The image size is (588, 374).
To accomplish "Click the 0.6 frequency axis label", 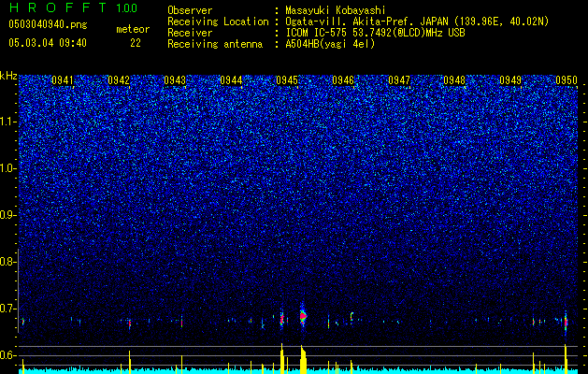I will tap(7, 355).
